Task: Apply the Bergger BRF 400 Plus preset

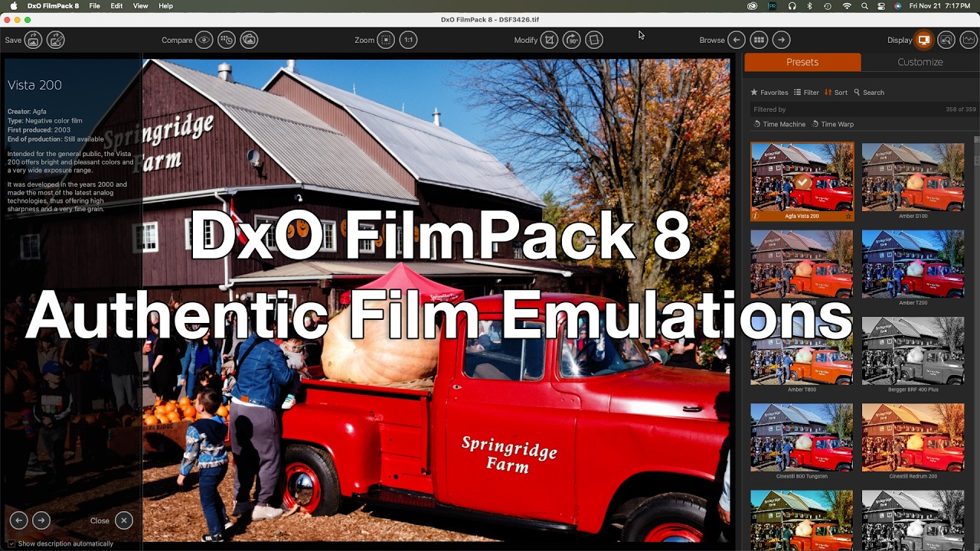Action: 913,350
